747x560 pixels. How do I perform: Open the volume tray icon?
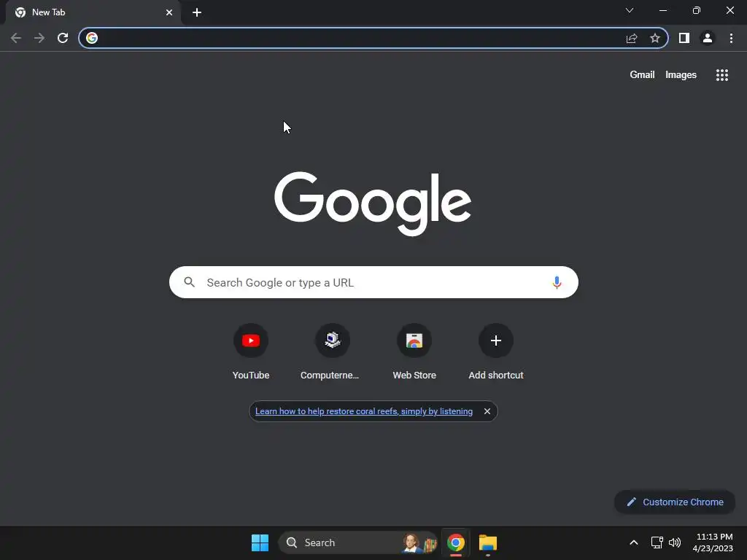(x=675, y=542)
